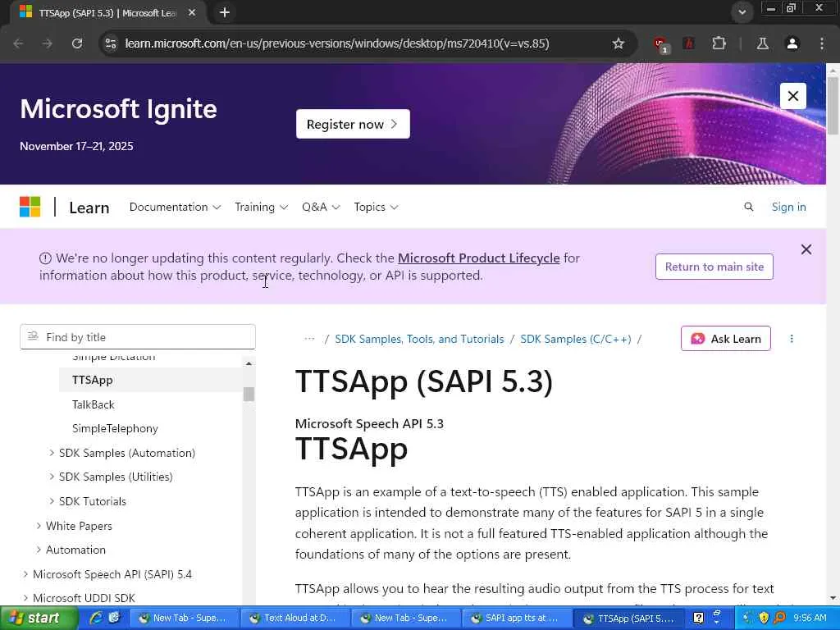This screenshot has height=630, width=840.
Task: Open SDK Samples, Tools, and Tutorials breadcrumb
Action: [x=419, y=339]
